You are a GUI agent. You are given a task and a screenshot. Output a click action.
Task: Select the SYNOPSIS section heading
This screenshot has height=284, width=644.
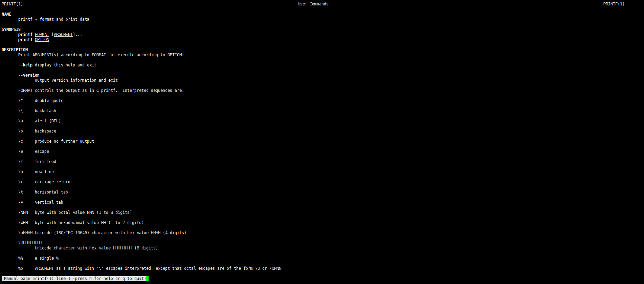pyautogui.click(x=11, y=29)
